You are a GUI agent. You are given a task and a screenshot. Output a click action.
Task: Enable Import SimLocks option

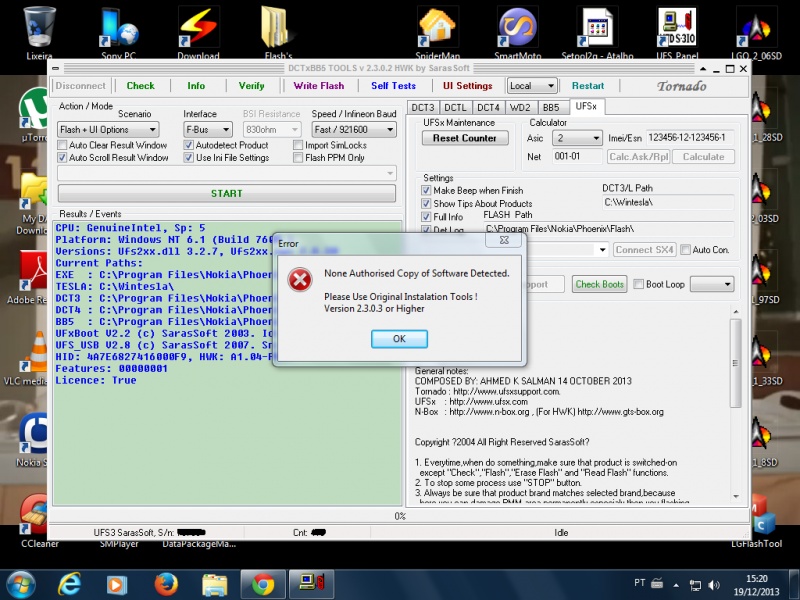pyautogui.click(x=298, y=145)
